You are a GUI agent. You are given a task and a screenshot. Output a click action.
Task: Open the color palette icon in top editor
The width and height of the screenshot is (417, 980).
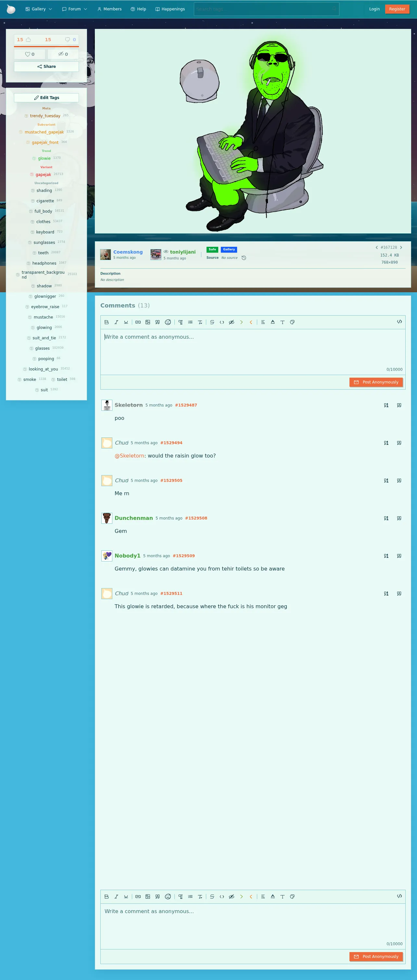click(292, 322)
